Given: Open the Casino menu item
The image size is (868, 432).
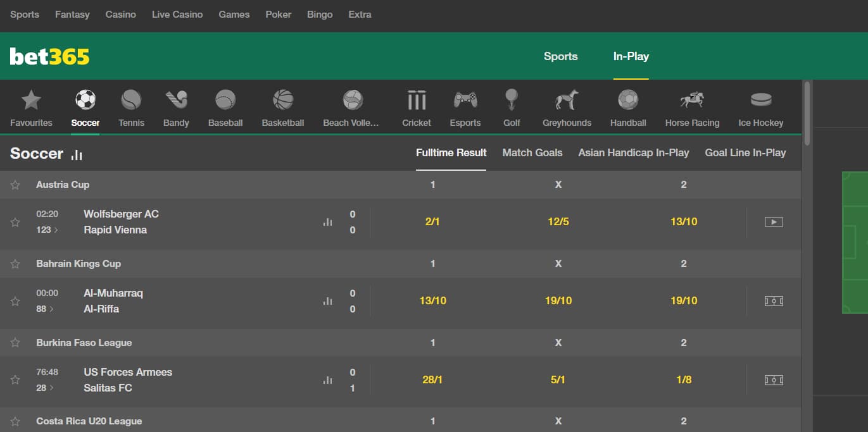Looking at the screenshot, I should tap(120, 14).
